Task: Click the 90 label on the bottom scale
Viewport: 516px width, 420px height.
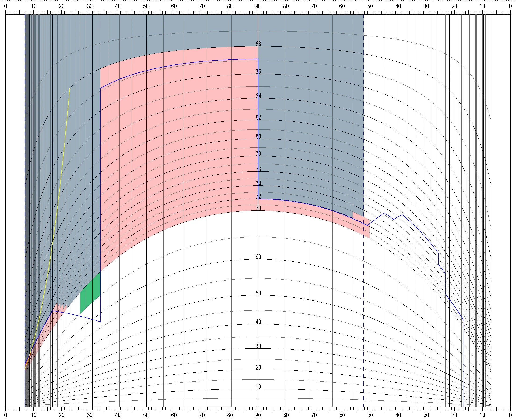Action: [x=258, y=415]
